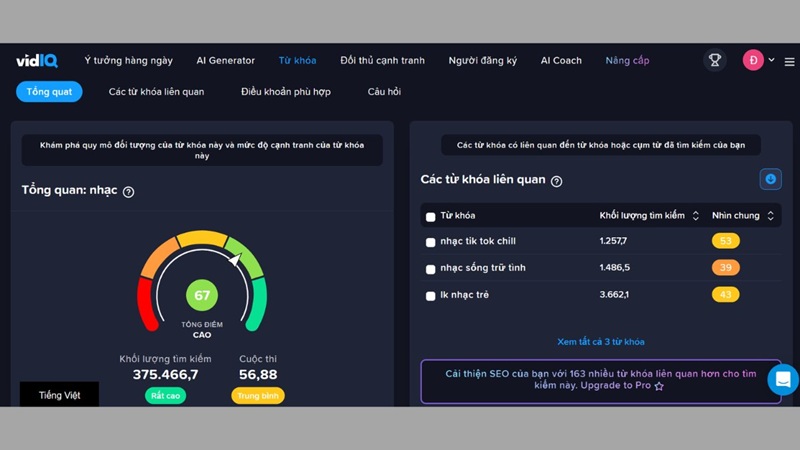Viewport: 800px width, 450px height.
Task: Select the lk nhạc trẻ checkbox
Action: click(x=431, y=296)
